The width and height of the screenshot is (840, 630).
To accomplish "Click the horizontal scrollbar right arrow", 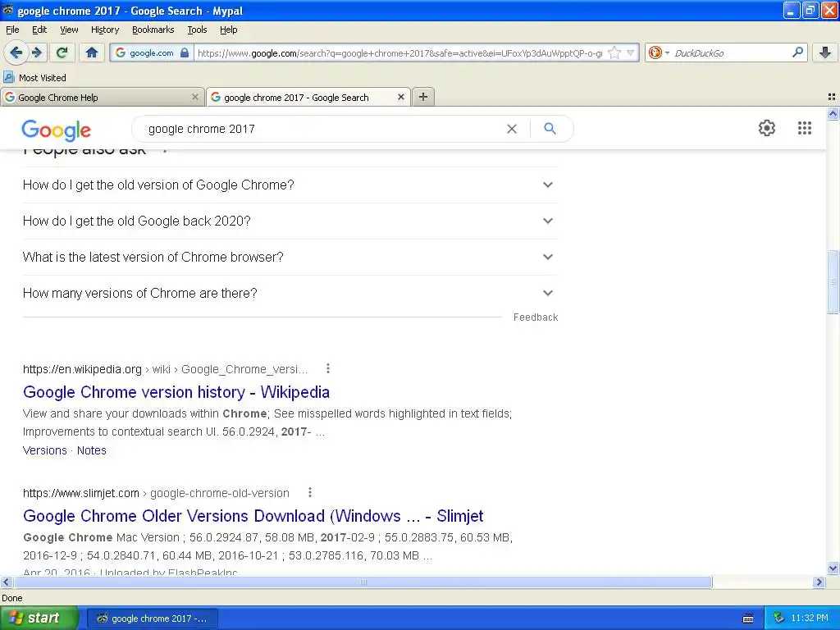I will (x=819, y=582).
